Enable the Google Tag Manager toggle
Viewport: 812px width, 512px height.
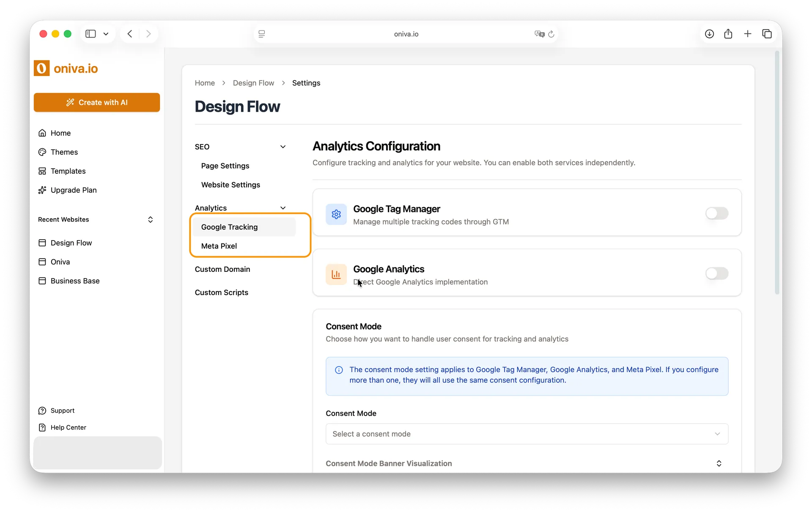[x=717, y=214]
